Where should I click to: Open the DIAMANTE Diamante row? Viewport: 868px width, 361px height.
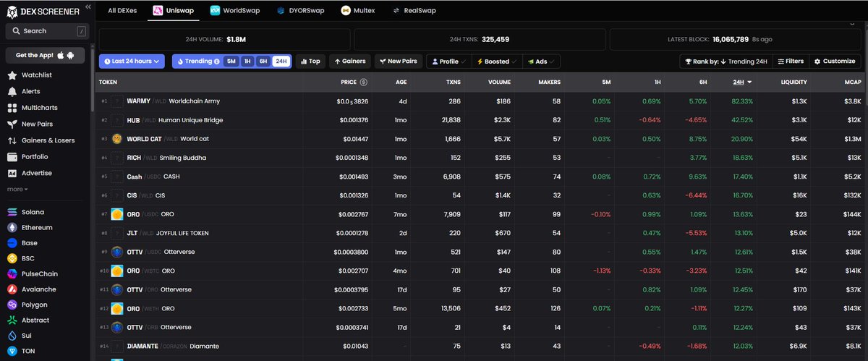[x=481, y=346]
